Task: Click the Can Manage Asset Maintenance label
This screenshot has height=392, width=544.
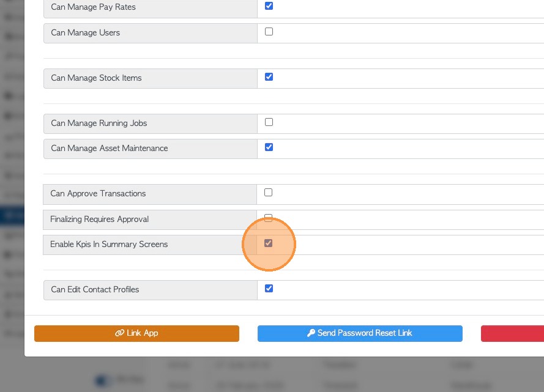Action: coord(110,149)
